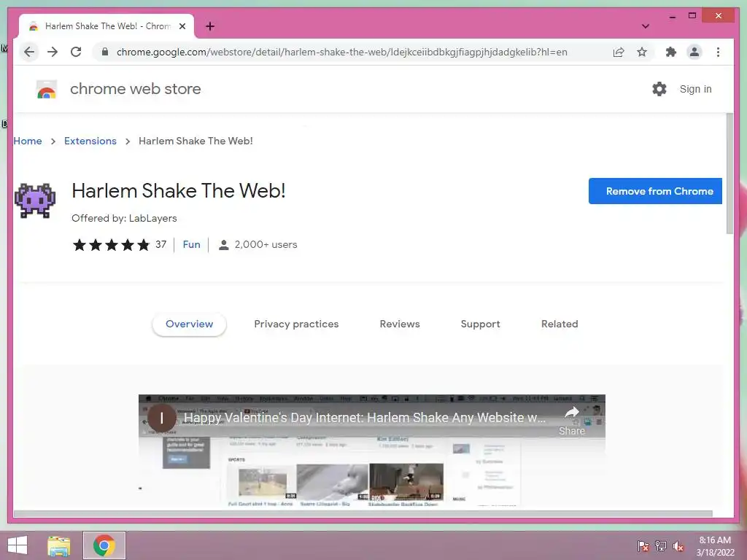This screenshot has width=747, height=560.
Task: Close the Harlem Shake browser tab
Action: tap(182, 27)
